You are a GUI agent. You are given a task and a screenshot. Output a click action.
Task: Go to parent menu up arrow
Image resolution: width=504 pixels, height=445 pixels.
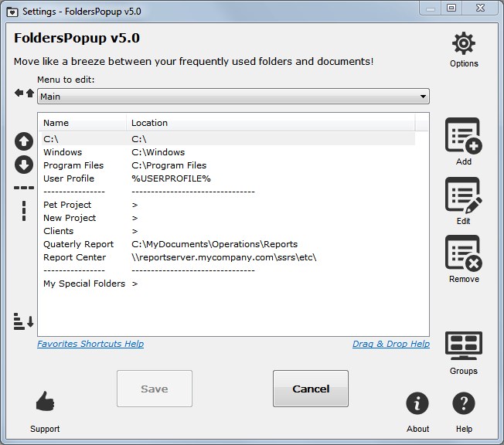click(x=30, y=93)
